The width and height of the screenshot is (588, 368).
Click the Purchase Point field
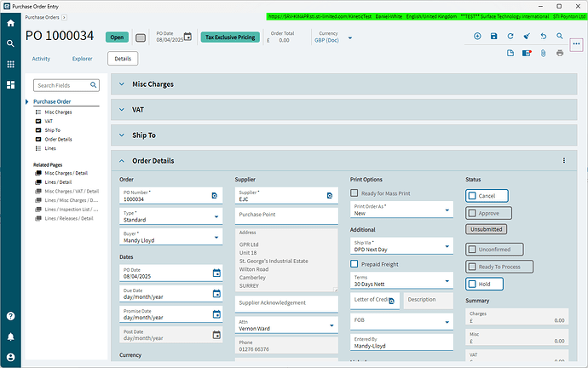click(x=286, y=216)
